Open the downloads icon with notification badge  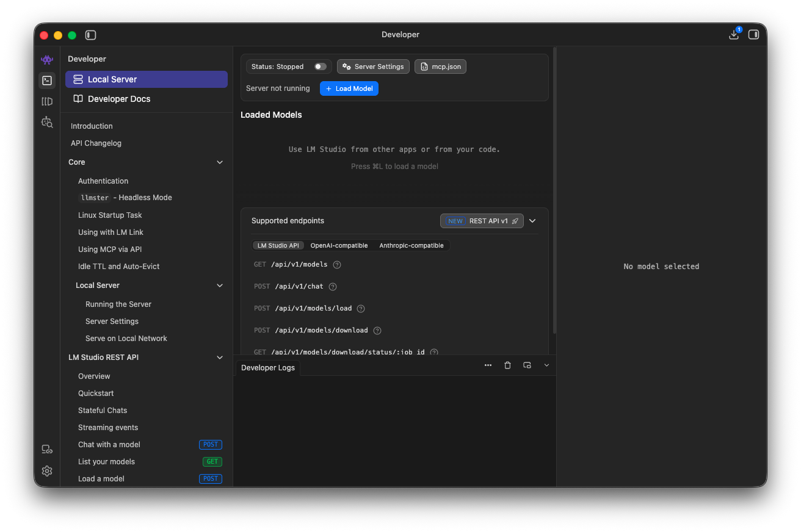coord(734,35)
